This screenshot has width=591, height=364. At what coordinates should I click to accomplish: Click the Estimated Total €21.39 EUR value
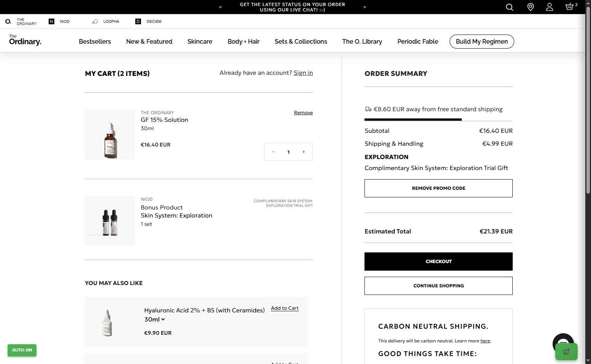tap(496, 232)
